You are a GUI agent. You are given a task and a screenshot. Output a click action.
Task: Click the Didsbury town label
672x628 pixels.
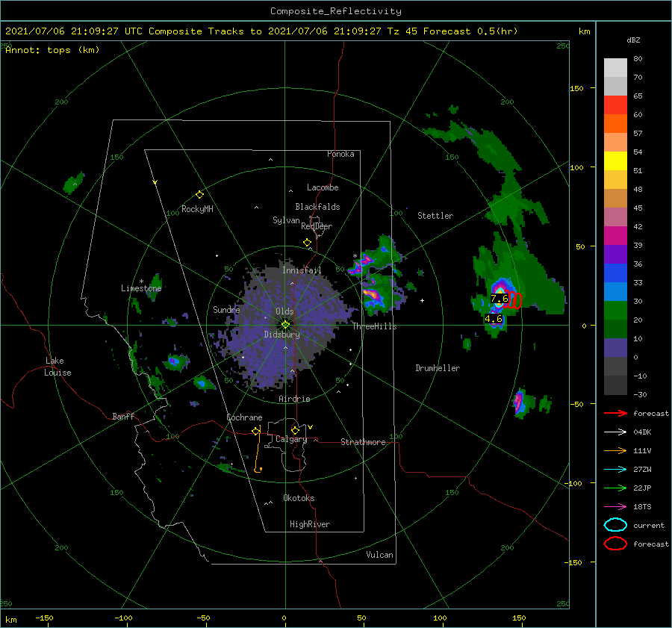point(281,335)
